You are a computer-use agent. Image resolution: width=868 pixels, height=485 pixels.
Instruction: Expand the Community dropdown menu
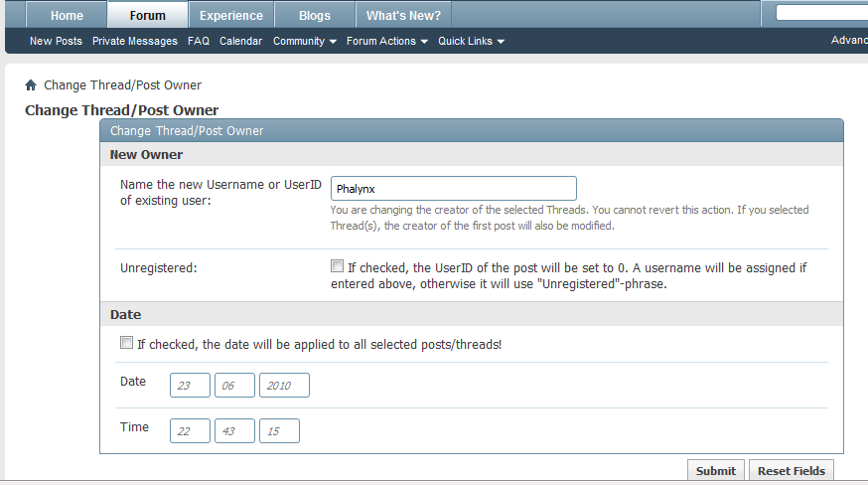point(305,42)
